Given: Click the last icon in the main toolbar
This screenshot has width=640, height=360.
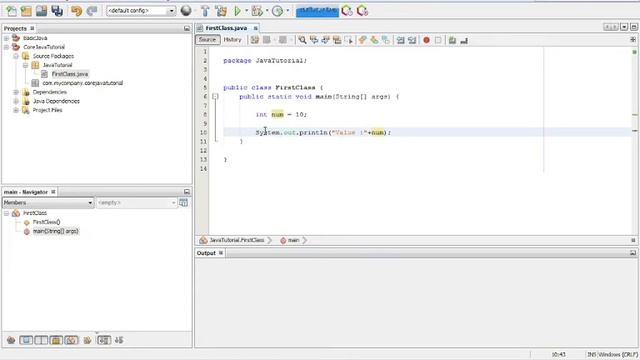Looking at the screenshot, I should [362, 11].
